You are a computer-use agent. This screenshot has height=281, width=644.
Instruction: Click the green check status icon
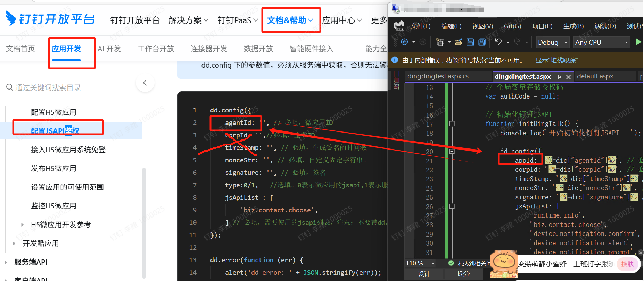coord(451,263)
